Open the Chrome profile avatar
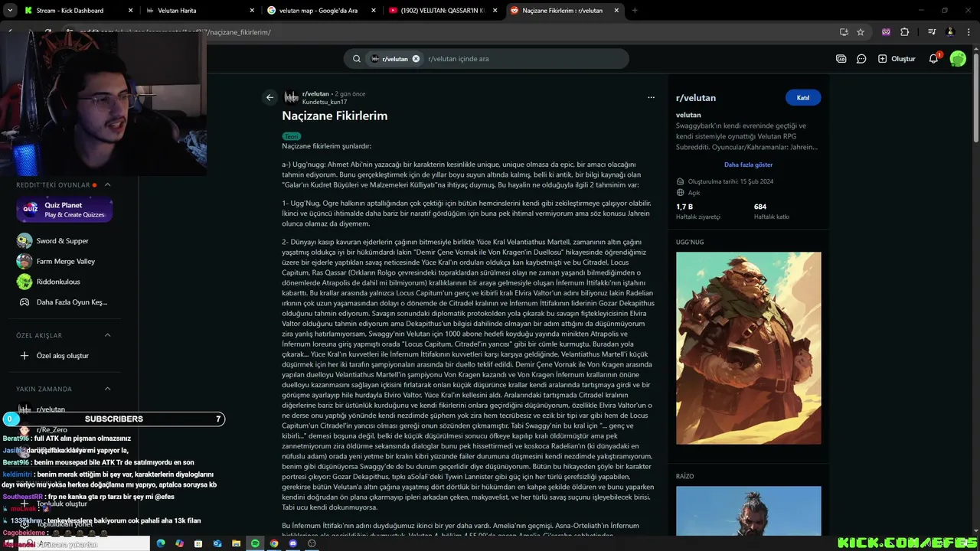Image resolution: width=980 pixels, height=551 pixels. click(950, 32)
